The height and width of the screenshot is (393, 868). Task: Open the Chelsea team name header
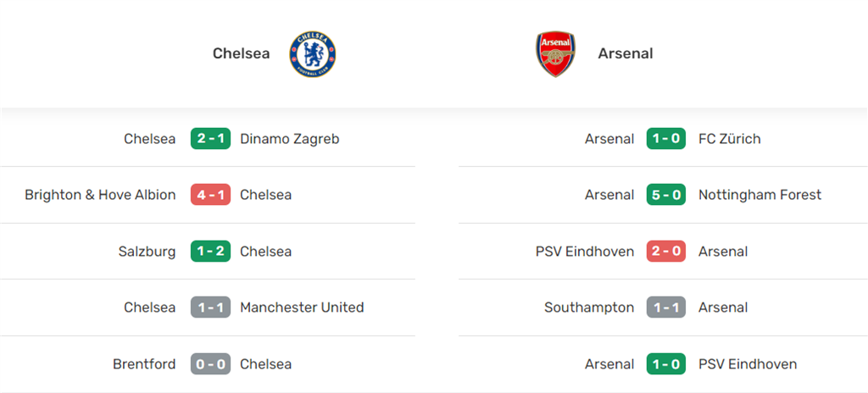242,54
